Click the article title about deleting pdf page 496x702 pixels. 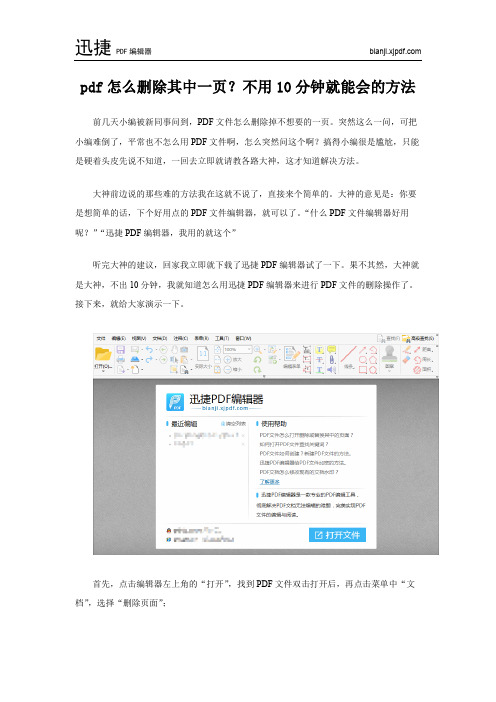[x=248, y=87]
